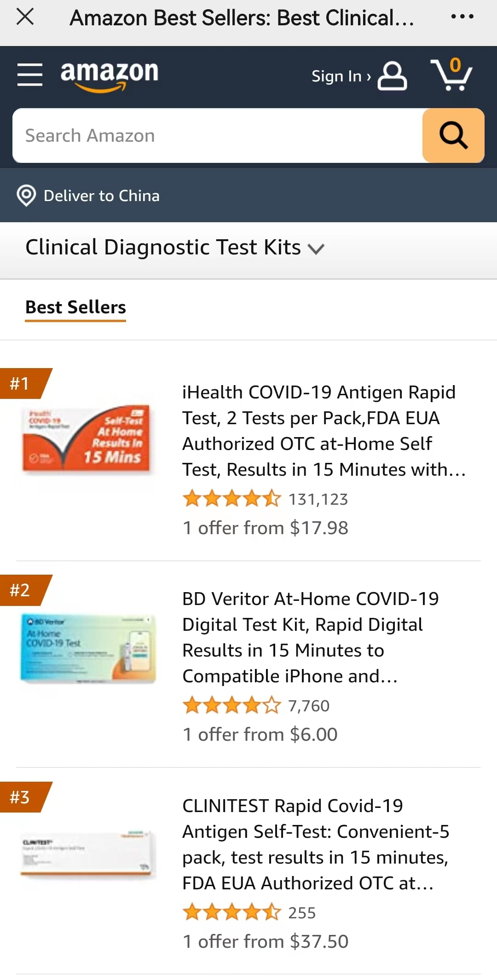
Task: Open the hamburger navigation menu
Action: coord(30,75)
